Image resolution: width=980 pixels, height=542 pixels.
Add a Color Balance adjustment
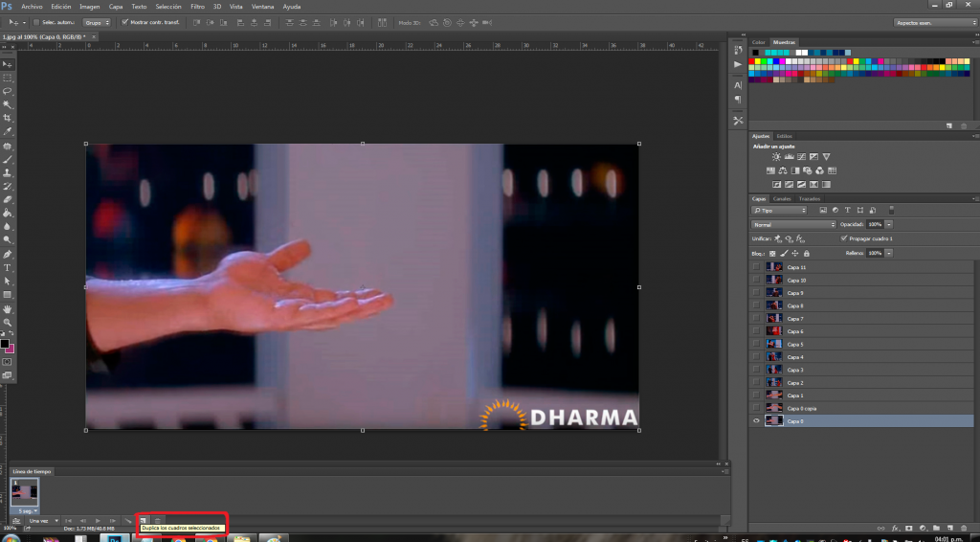783,170
